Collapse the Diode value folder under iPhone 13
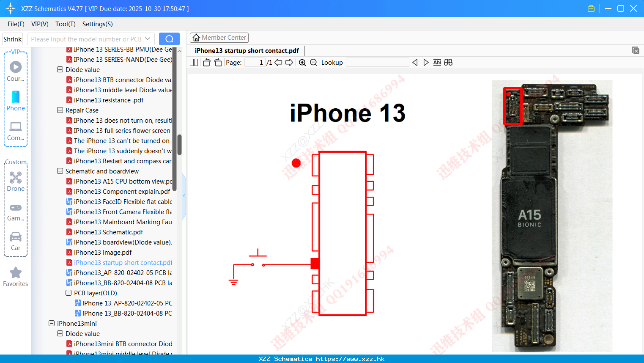Image resolution: width=644 pixels, height=363 pixels. [x=60, y=69]
